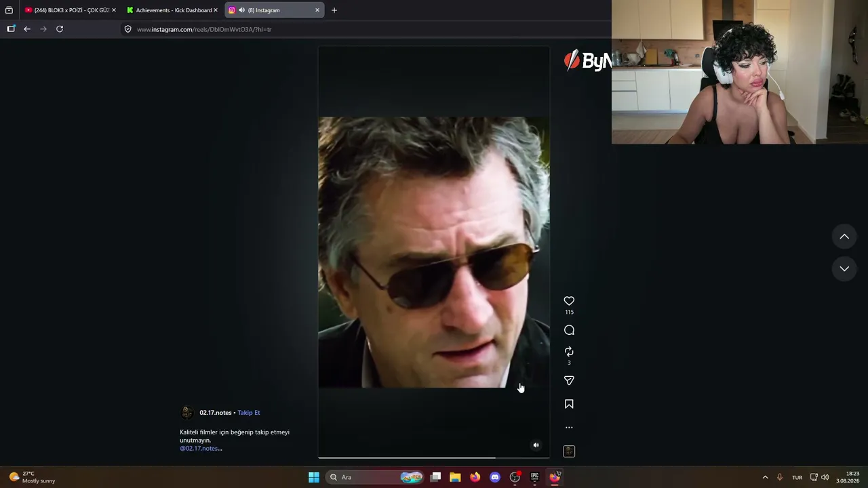Mute the reel with the speaker button

536,445
